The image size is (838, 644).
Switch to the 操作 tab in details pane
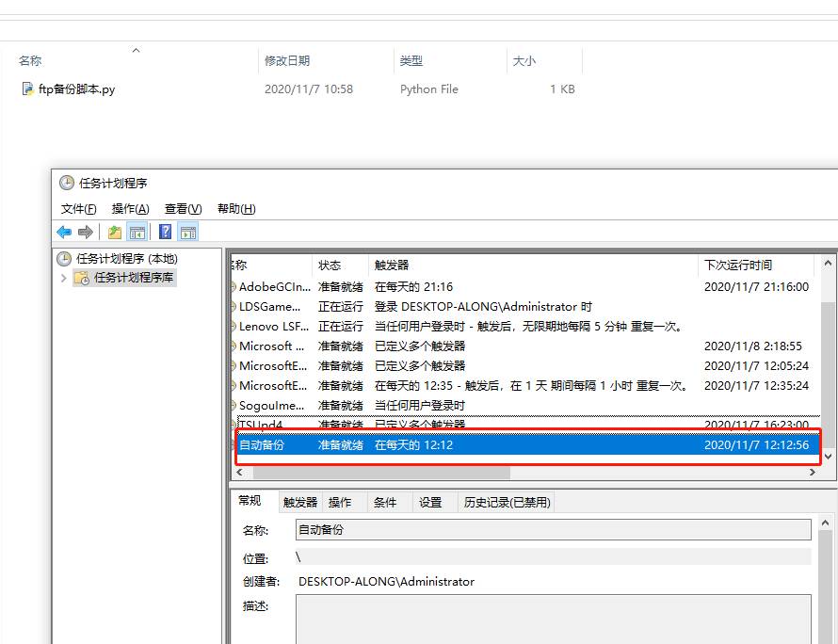point(340,503)
